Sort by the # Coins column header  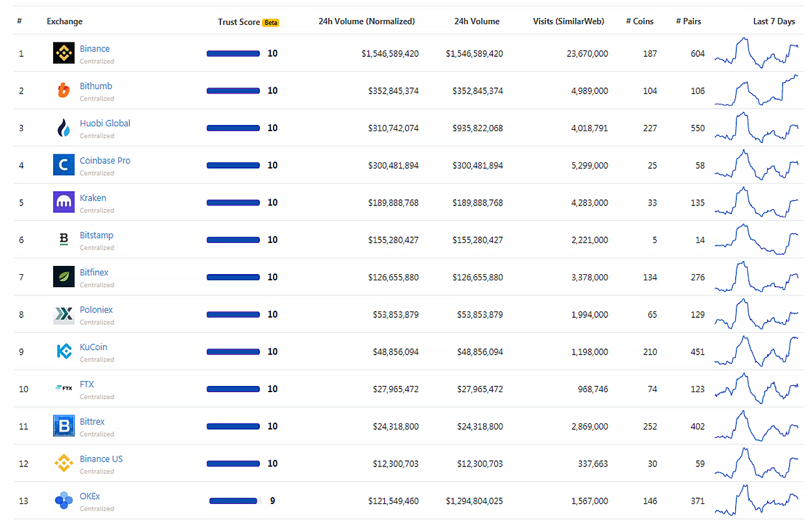pos(640,21)
